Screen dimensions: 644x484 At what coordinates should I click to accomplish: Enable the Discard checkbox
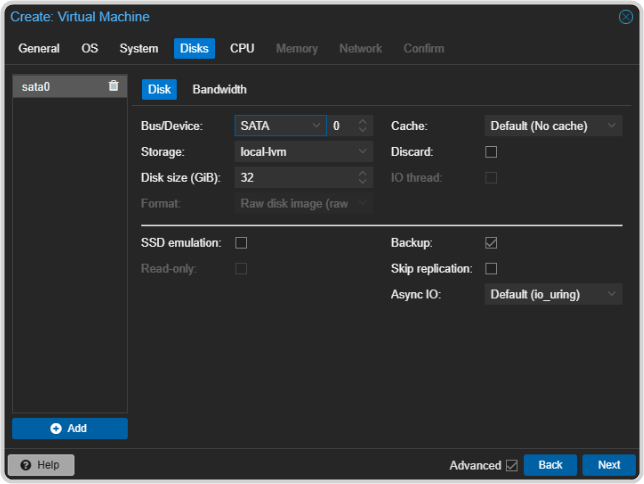[x=491, y=152]
